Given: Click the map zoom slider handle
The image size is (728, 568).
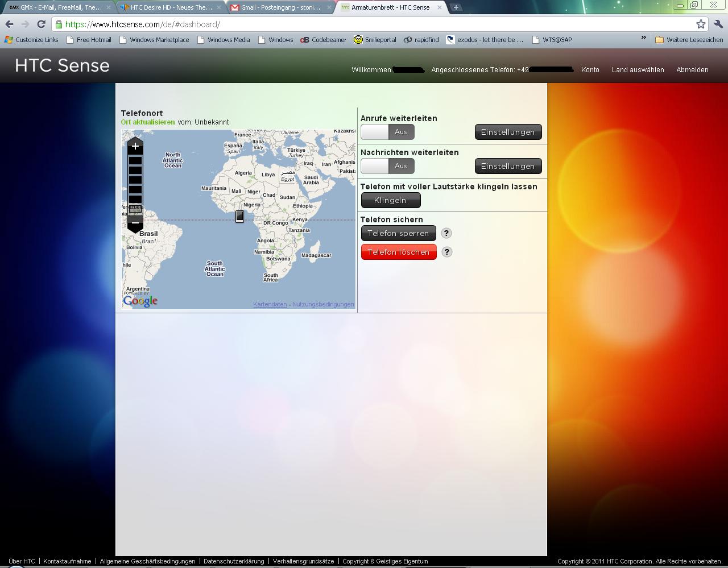Looking at the screenshot, I should (x=135, y=209).
